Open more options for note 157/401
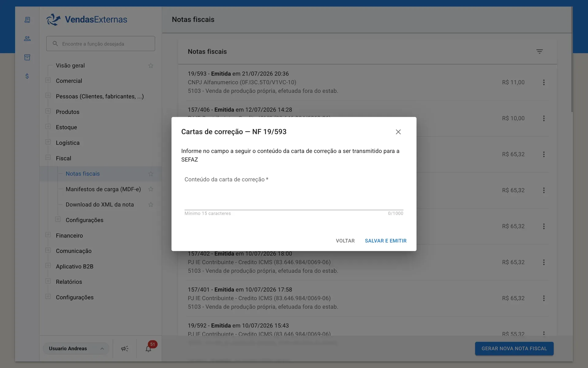The height and width of the screenshot is (368, 588). 544,298
